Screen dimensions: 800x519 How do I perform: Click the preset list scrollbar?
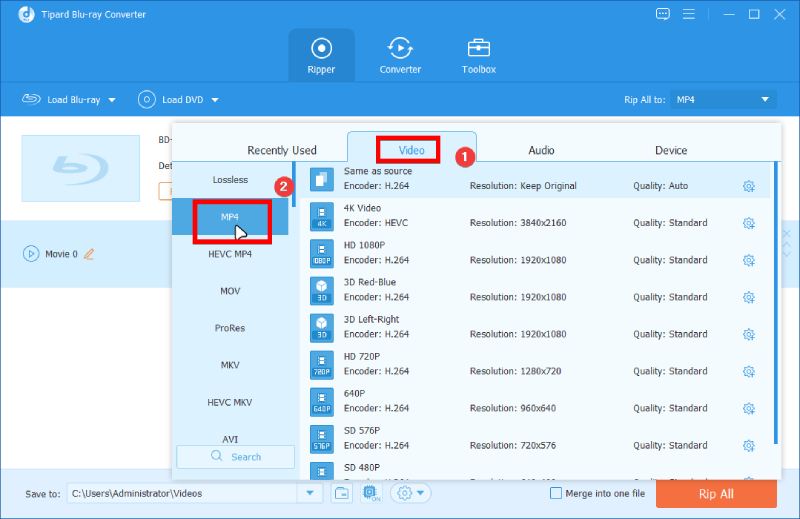776,302
